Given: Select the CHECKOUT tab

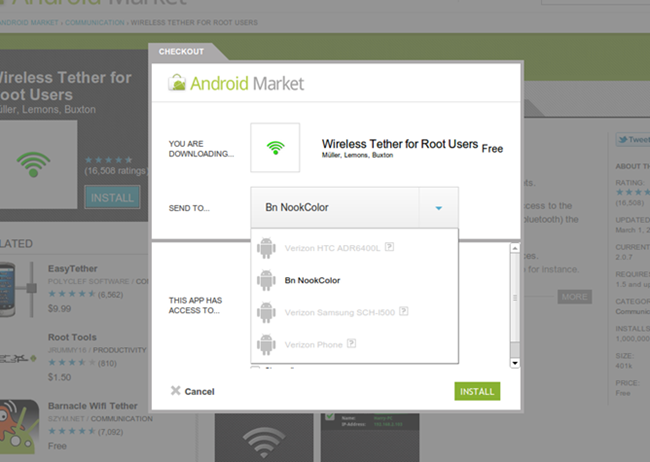Looking at the screenshot, I should click(x=181, y=52).
